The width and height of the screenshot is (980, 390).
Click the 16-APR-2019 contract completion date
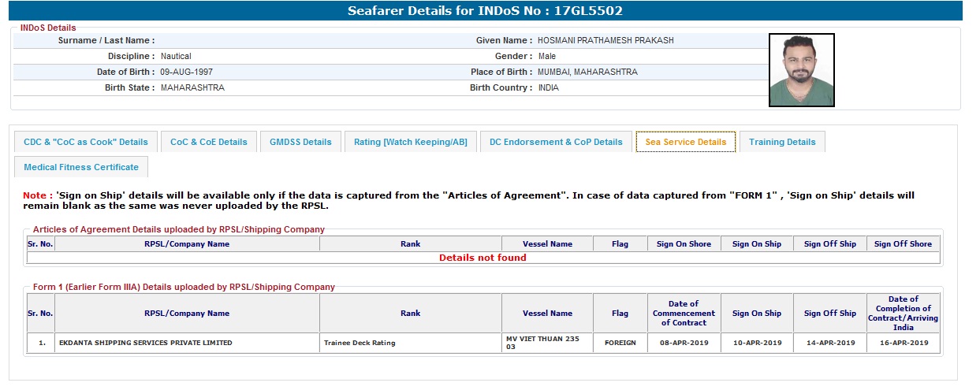903,343
